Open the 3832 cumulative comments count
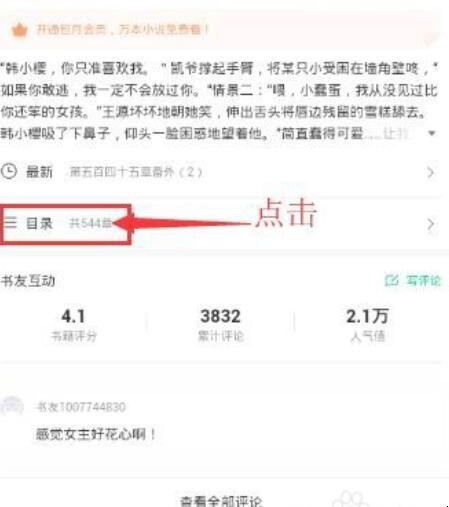The width and height of the screenshot is (449, 507). click(x=220, y=316)
